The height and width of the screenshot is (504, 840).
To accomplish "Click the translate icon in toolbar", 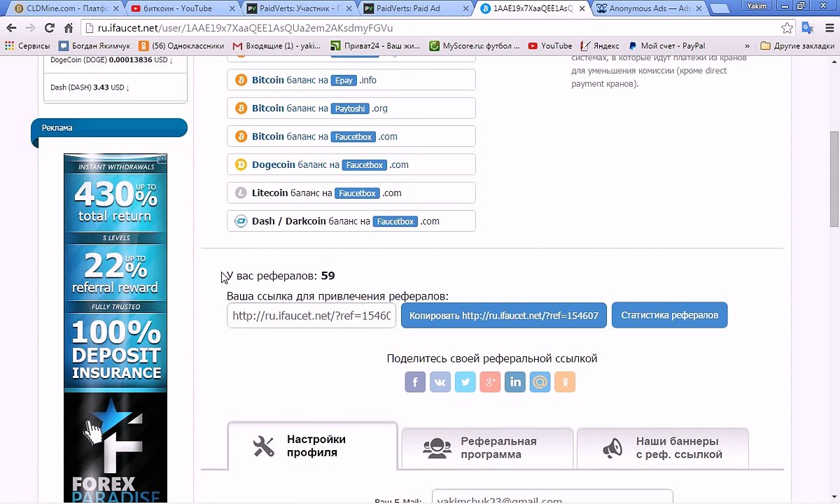I will [x=807, y=28].
